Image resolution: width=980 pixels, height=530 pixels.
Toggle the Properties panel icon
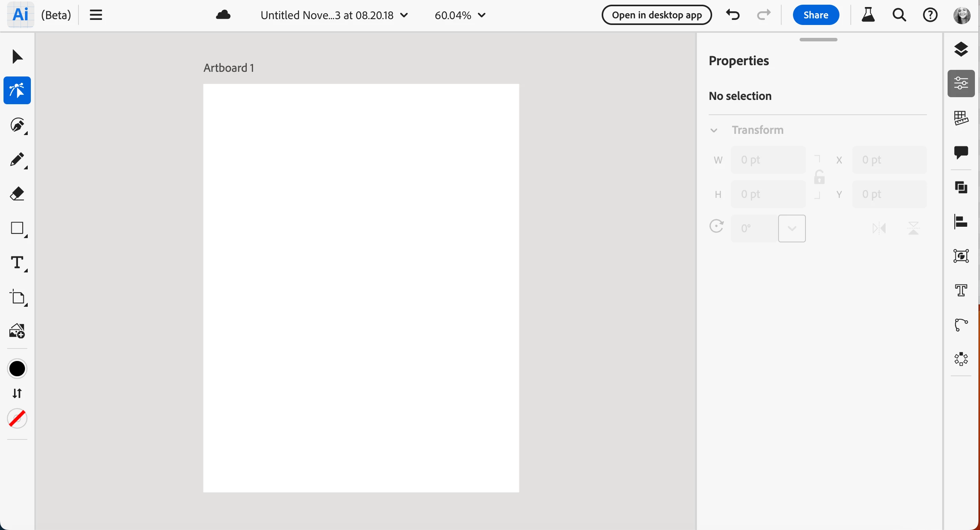(961, 83)
